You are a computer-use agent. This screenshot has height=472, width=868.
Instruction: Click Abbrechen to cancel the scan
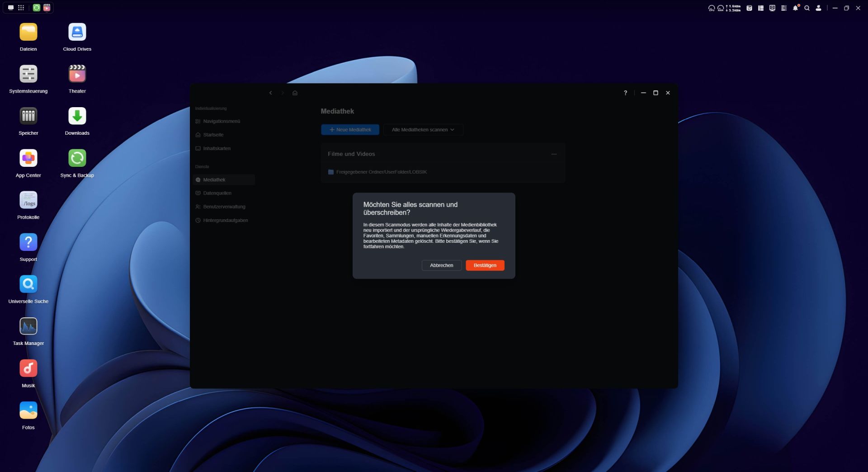coord(441,265)
